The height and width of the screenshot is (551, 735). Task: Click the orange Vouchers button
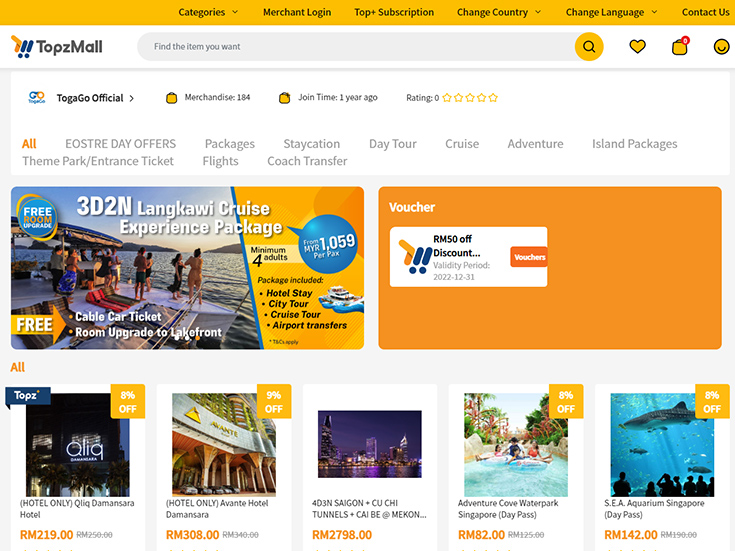click(529, 257)
